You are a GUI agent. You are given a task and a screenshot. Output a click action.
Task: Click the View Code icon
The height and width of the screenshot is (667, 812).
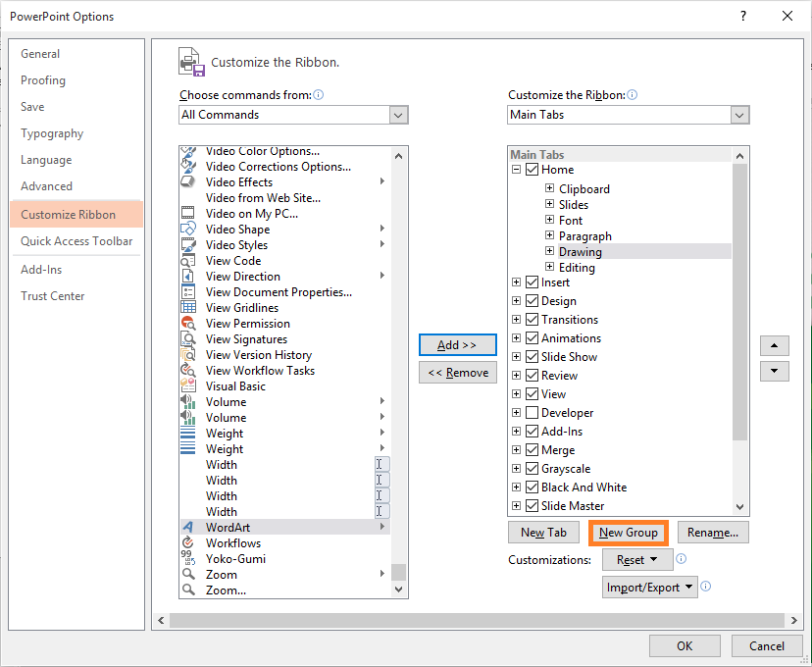click(188, 260)
